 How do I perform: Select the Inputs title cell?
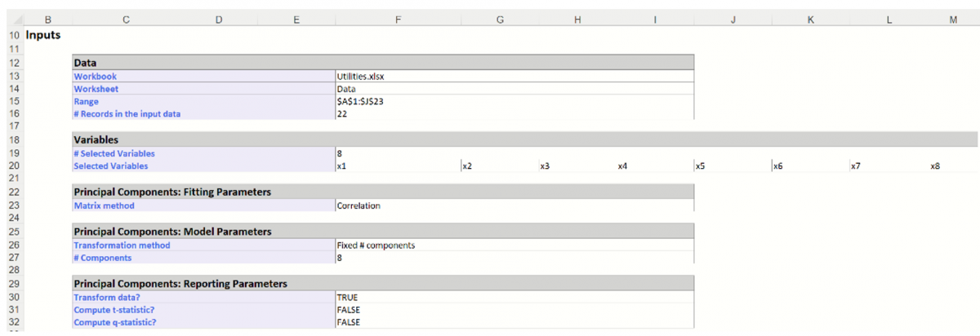click(x=43, y=35)
